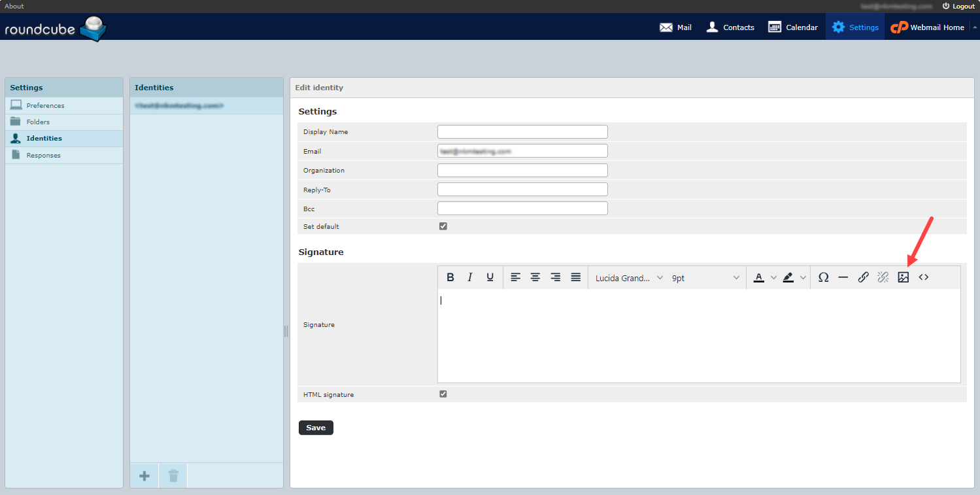Go to Webmail Home
The image size is (980, 495).
point(928,27)
